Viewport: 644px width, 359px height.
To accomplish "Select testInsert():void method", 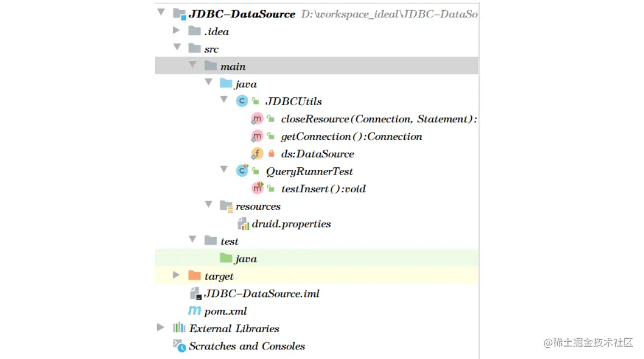I will 323,189.
